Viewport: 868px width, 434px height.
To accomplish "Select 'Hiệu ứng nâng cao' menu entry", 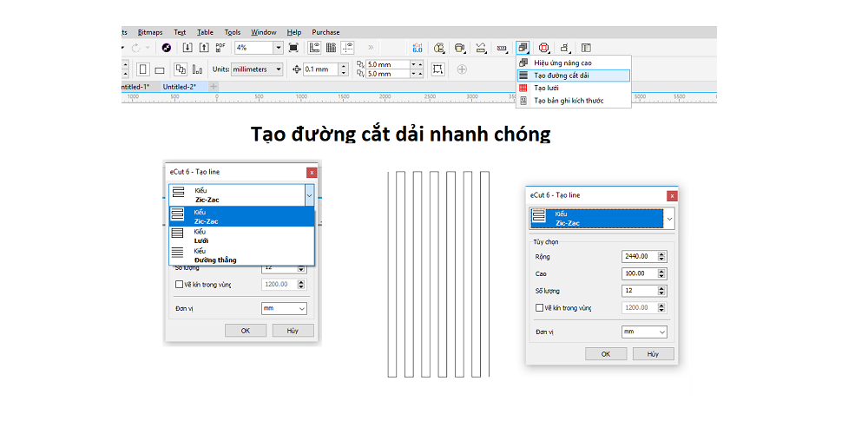I will click(x=574, y=62).
